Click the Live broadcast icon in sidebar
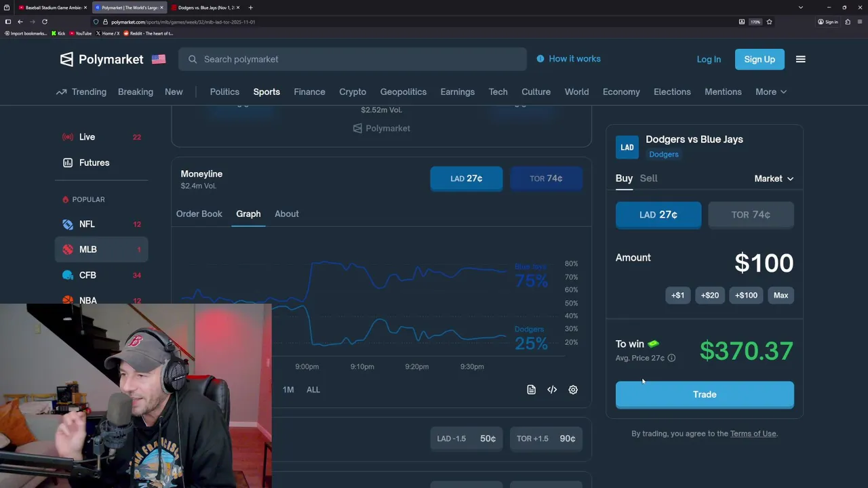 68,137
